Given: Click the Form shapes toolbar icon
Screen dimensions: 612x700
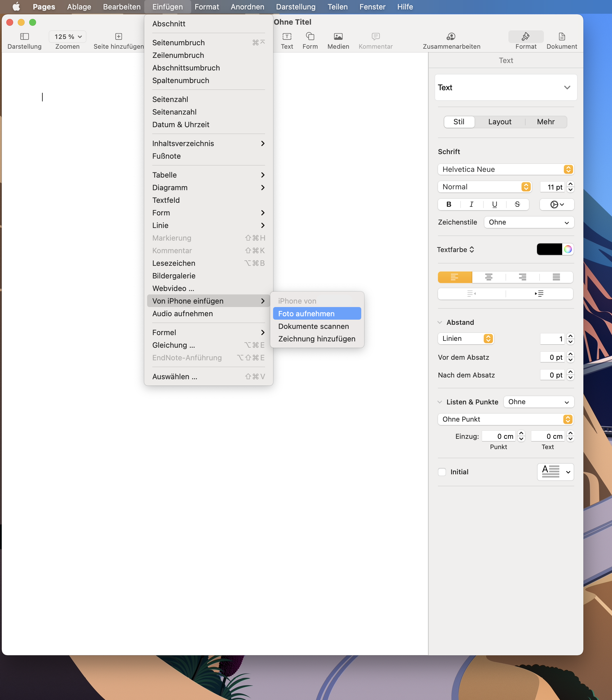Looking at the screenshot, I should [310, 36].
